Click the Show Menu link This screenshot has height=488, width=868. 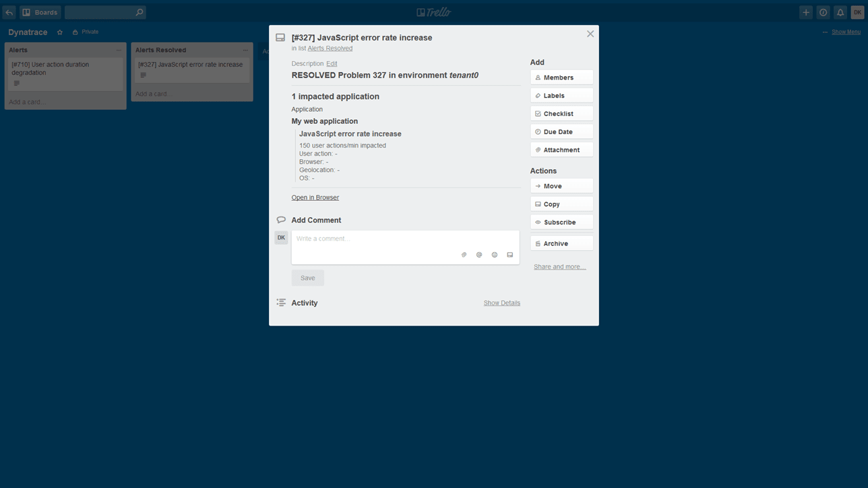pos(846,32)
